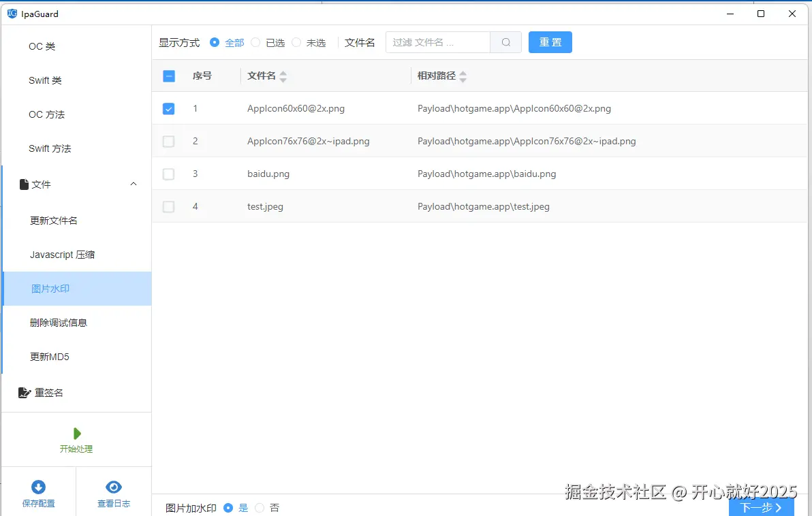
Task: Collapse the 文件 section in the sidebar
Action: pyautogui.click(x=133, y=183)
